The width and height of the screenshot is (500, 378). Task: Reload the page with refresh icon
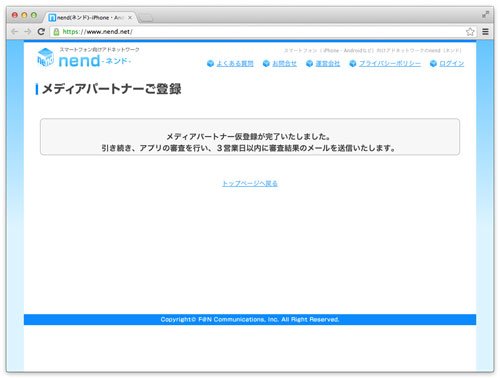pyautogui.click(x=41, y=32)
